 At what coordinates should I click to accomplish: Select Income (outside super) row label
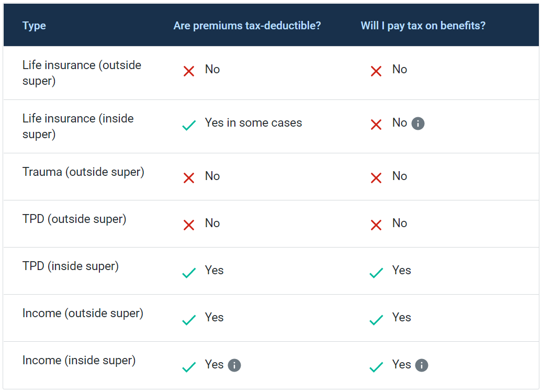83,313
